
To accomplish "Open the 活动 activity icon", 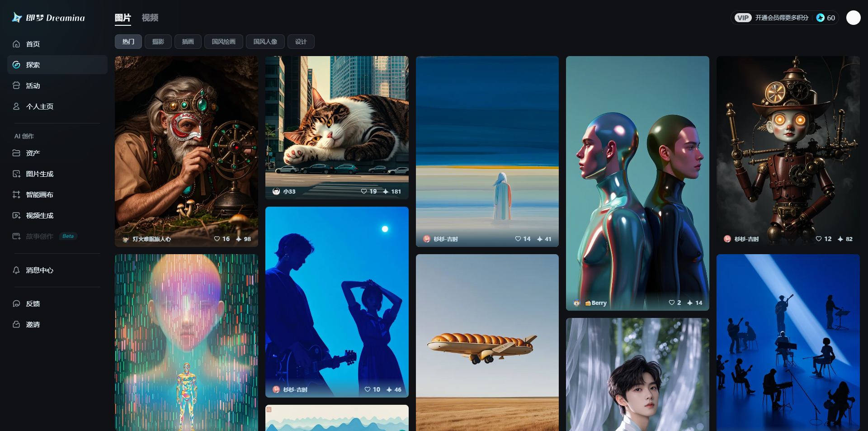I will pyautogui.click(x=16, y=85).
